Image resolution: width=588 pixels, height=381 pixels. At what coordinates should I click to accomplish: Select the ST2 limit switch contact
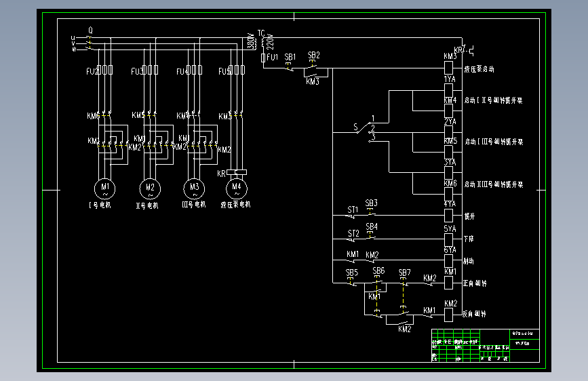[351, 239]
